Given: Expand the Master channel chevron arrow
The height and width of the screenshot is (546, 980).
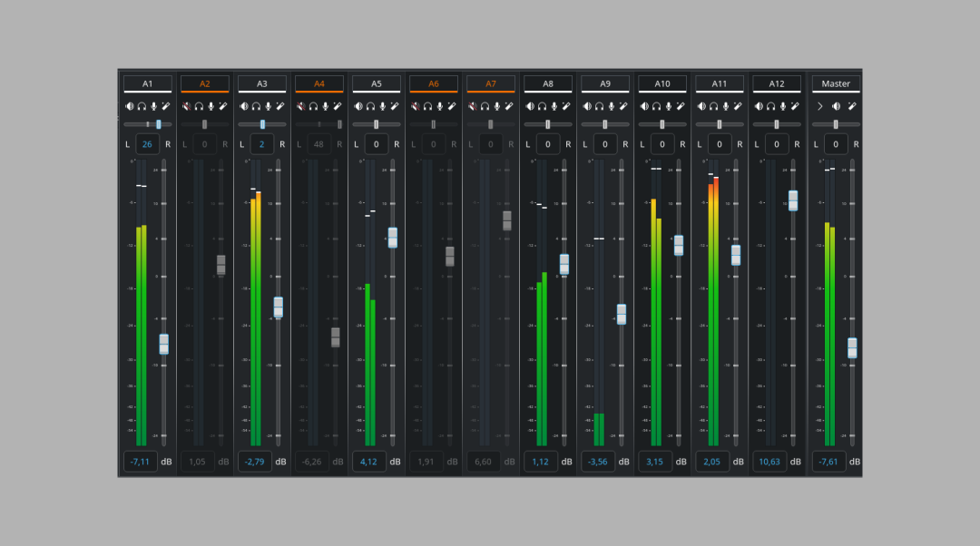Looking at the screenshot, I should pyautogui.click(x=819, y=106).
